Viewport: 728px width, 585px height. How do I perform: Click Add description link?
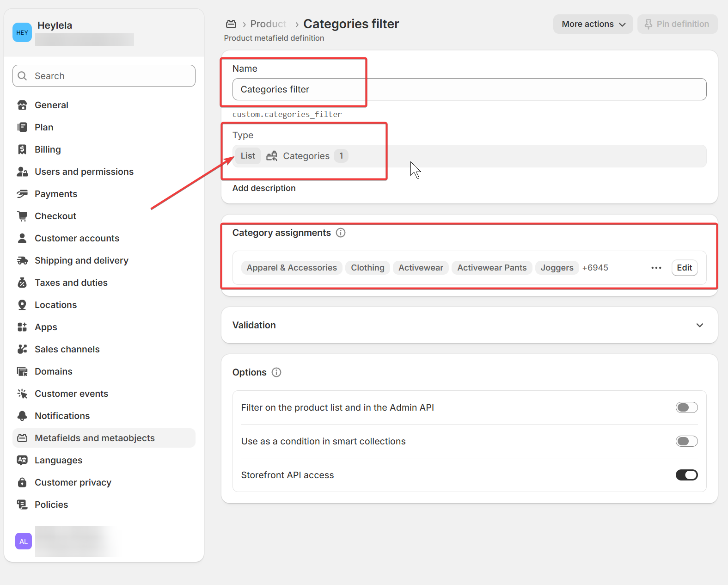pyautogui.click(x=264, y=188)
